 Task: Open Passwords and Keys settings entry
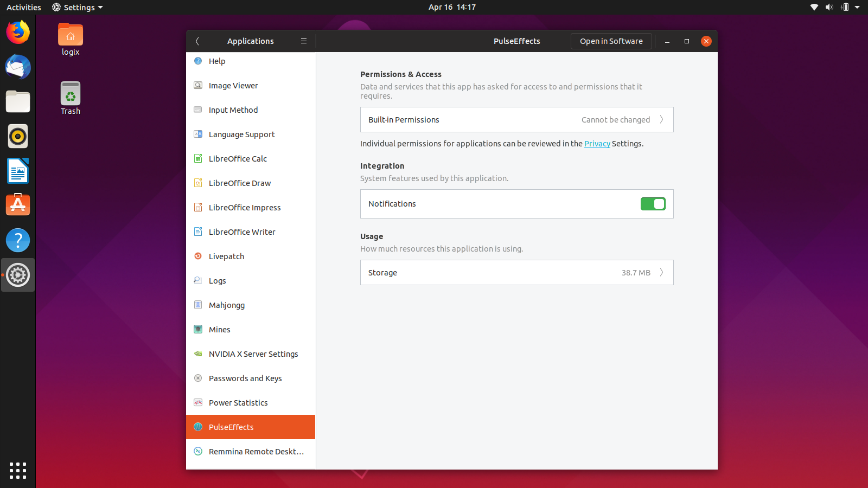click(x=245, y=378)
